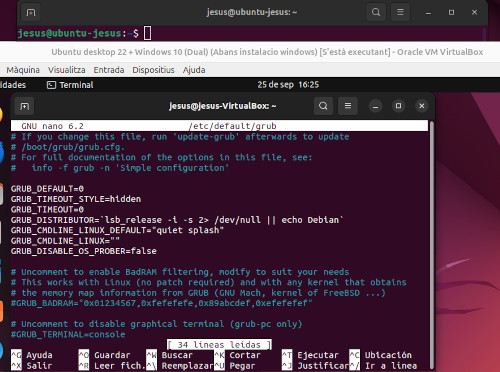This screenshot has height=372, width=500.
Task: Click the GRUB_DISTRIBUTOR line
Action: (177, 220)
